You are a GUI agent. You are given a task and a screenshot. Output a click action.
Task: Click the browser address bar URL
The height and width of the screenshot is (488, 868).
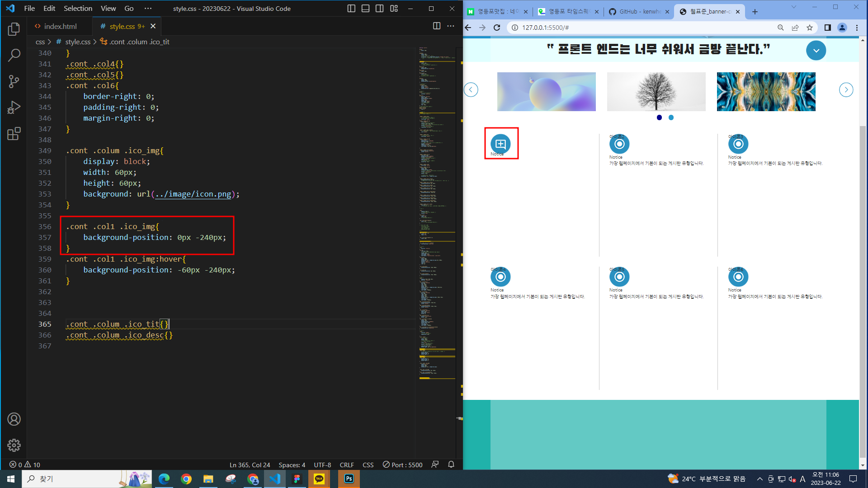click(545, 28)
